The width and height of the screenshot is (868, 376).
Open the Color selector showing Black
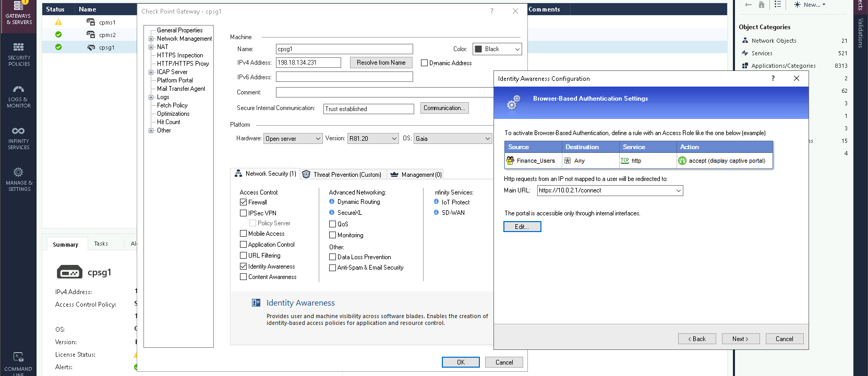click(x=497, y=49)
